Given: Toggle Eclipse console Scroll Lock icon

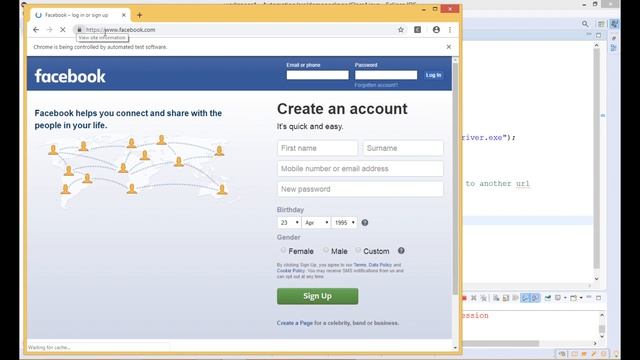Looking at the screenshot, I should (506, 298).
